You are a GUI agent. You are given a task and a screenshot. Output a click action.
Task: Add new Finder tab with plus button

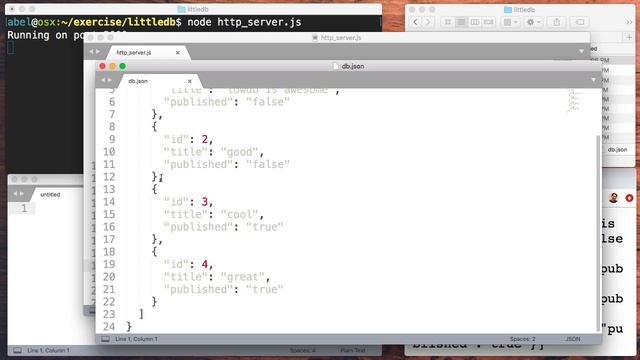(x=629, y=38)
